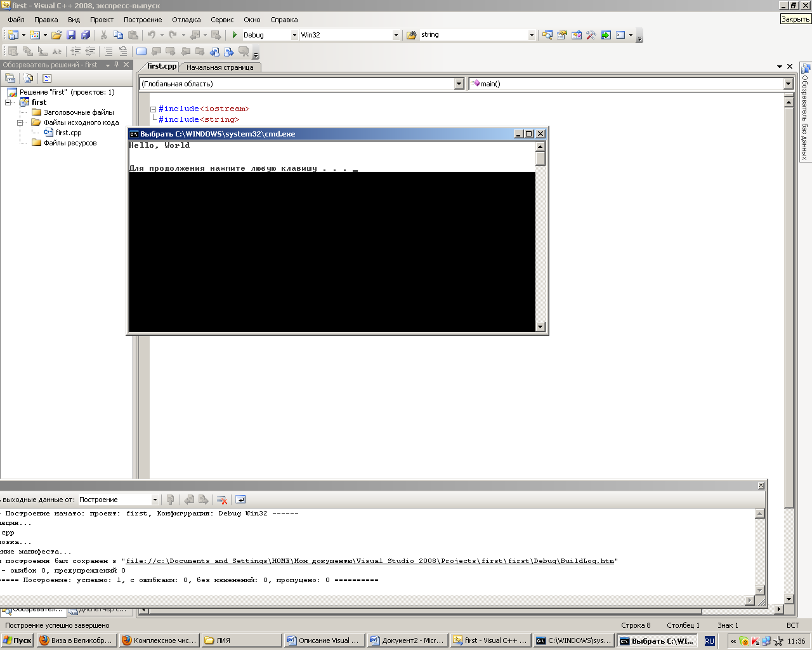Switch to the Начальная страница tab
This screenshot has height=650, width=812.
click(x=220, y=67)
